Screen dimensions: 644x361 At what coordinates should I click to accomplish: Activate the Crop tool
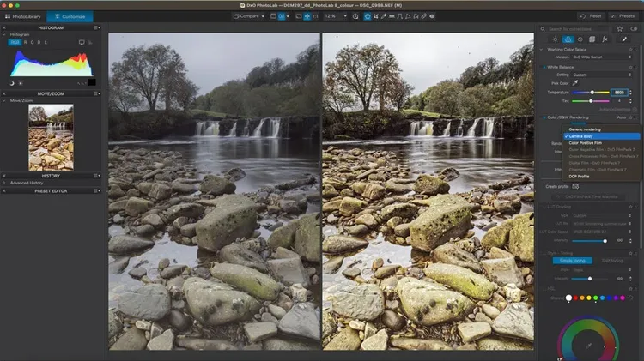click(x=375, y=16)
